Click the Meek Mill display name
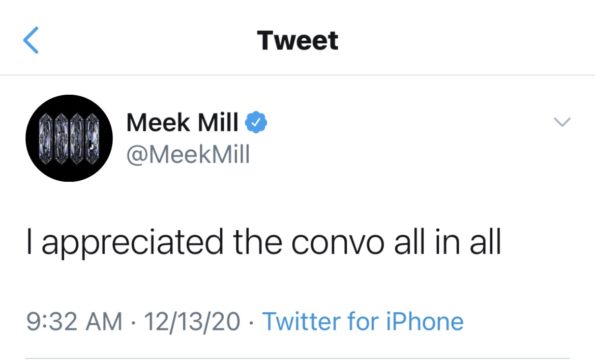595x361 pixels. [x=183, y=123]
